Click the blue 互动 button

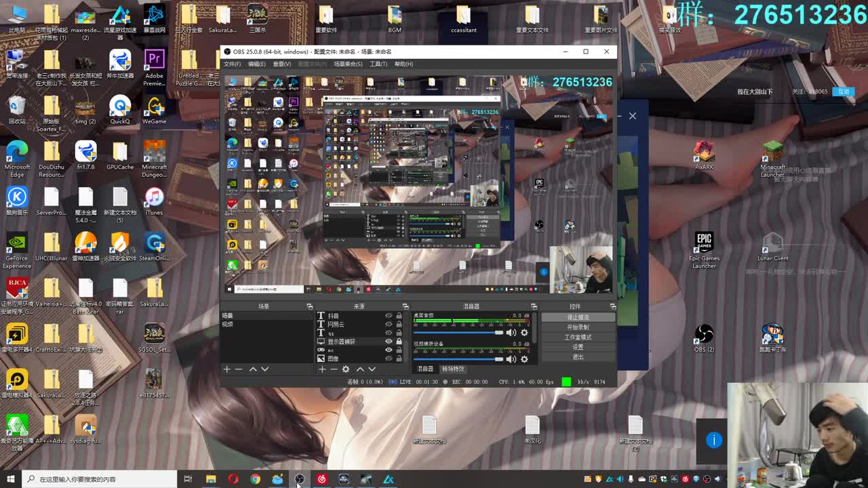point(844,91)
